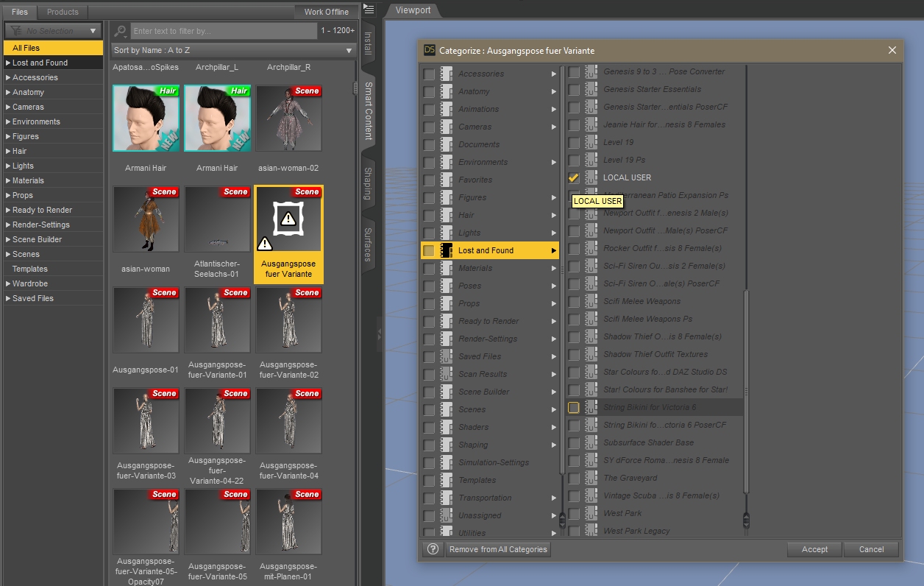
Task: Click Remove from All Categories button
Action: pos(498,549)
